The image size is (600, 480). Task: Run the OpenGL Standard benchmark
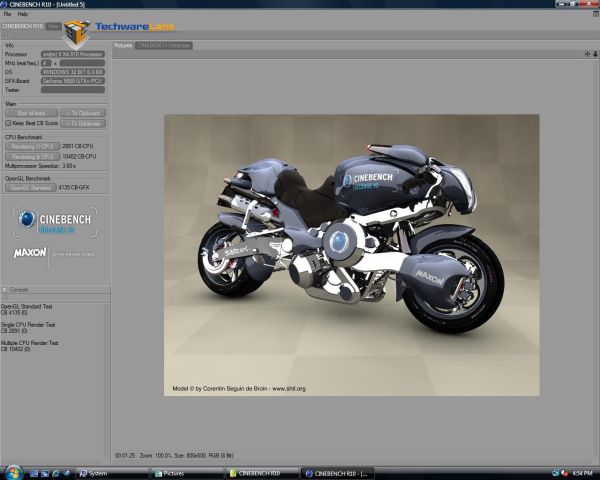[31, 188]
